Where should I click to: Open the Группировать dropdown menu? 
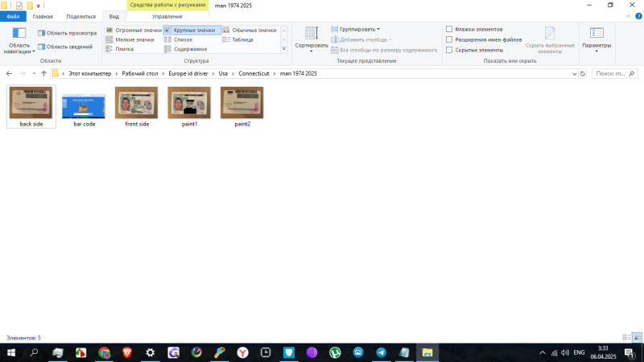coord(355,29)
